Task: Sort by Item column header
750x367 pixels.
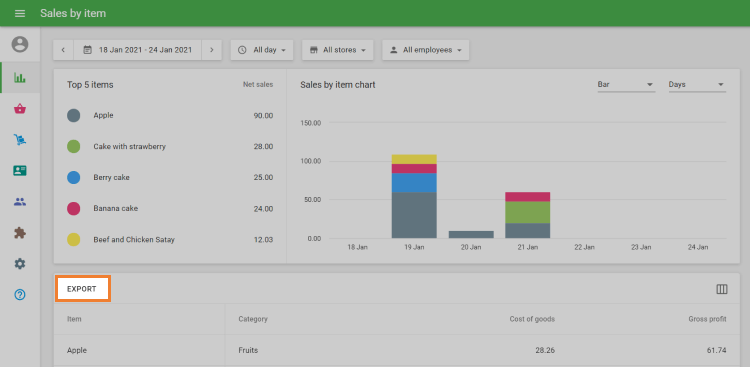Action: [x=74, y=319]
